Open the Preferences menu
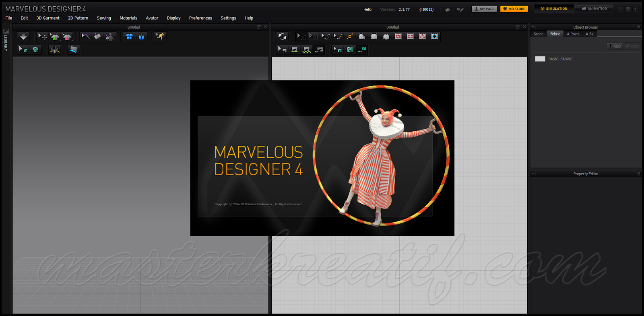 tap(200, 18)
